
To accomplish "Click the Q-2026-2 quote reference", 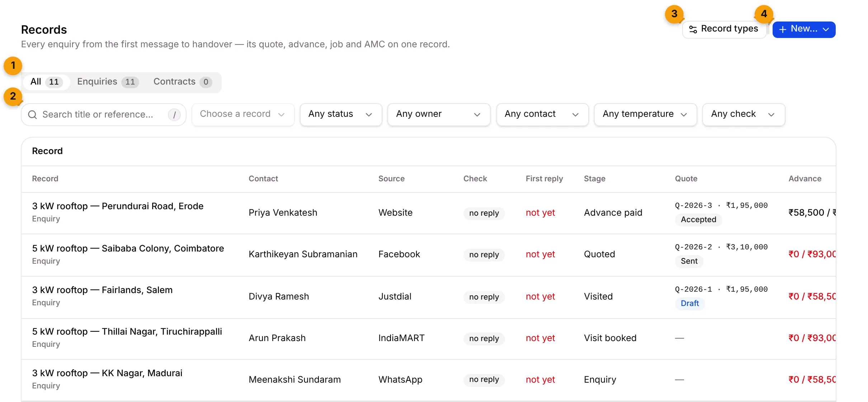I will pyautogui.click(x=693, y=247).
